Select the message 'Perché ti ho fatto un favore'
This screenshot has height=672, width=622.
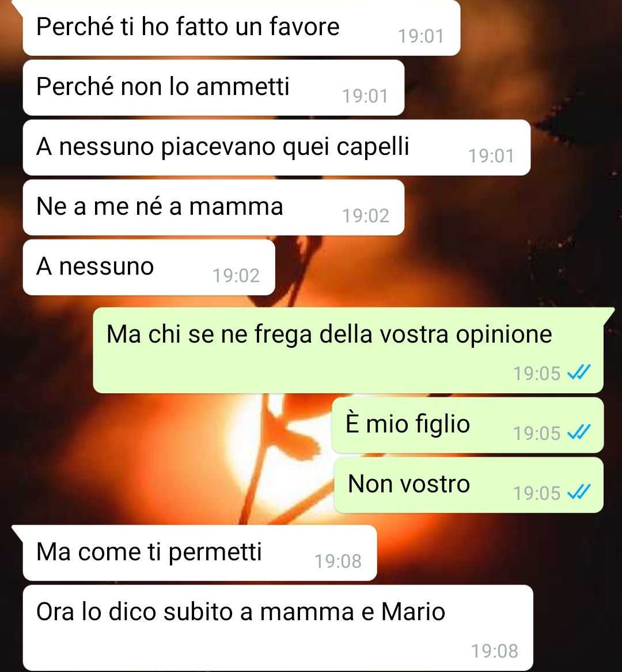click(x=241, y=28)
